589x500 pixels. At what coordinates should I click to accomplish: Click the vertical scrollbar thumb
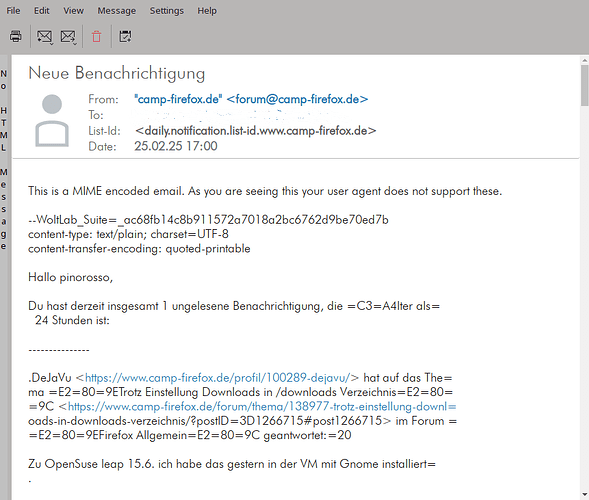[x=584, y=85]
